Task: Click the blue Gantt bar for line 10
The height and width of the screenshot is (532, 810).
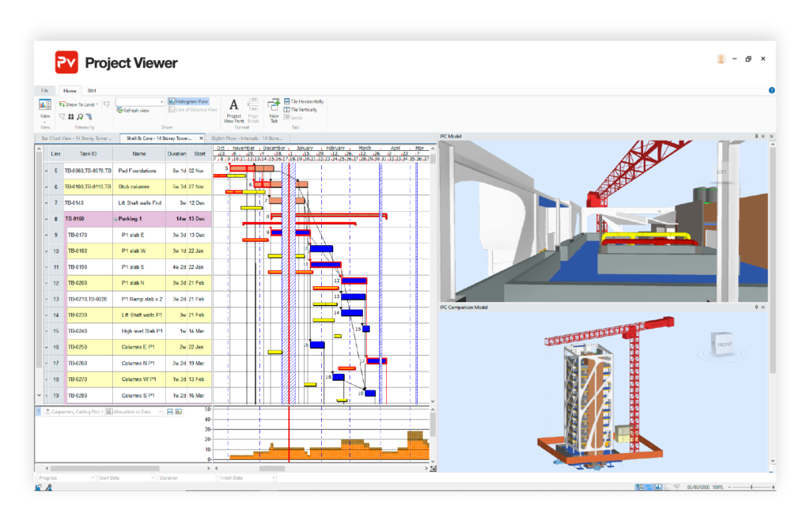Action: pos(321,249)
